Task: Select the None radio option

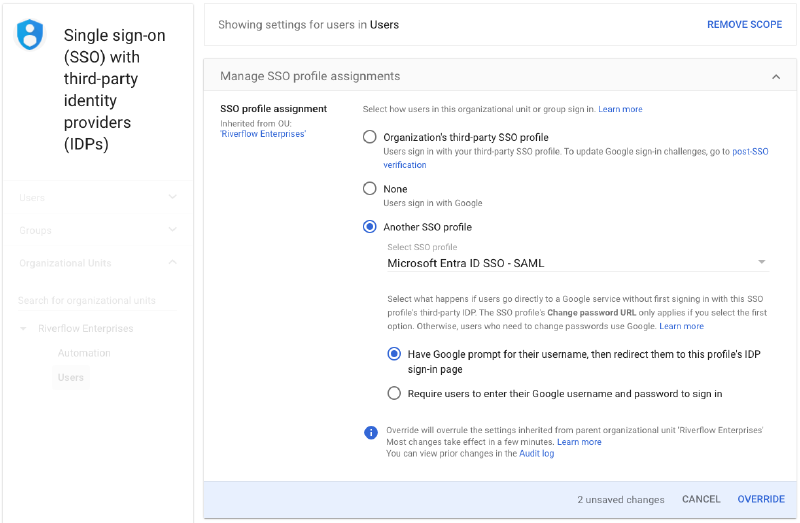Action: click(x=369, y=188)
